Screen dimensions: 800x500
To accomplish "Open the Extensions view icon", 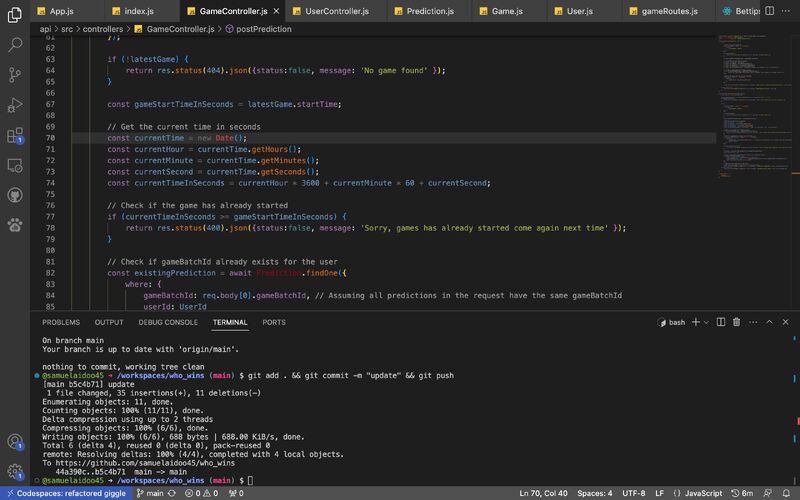I will pos(15,135).
